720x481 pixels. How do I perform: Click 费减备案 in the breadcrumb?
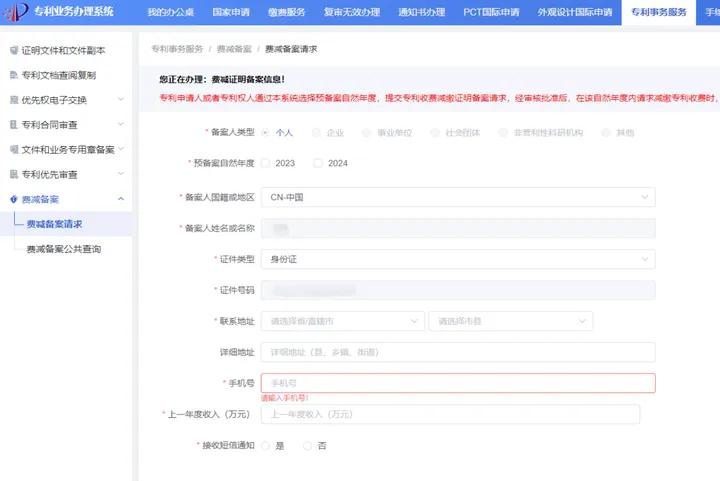(234, 49)
